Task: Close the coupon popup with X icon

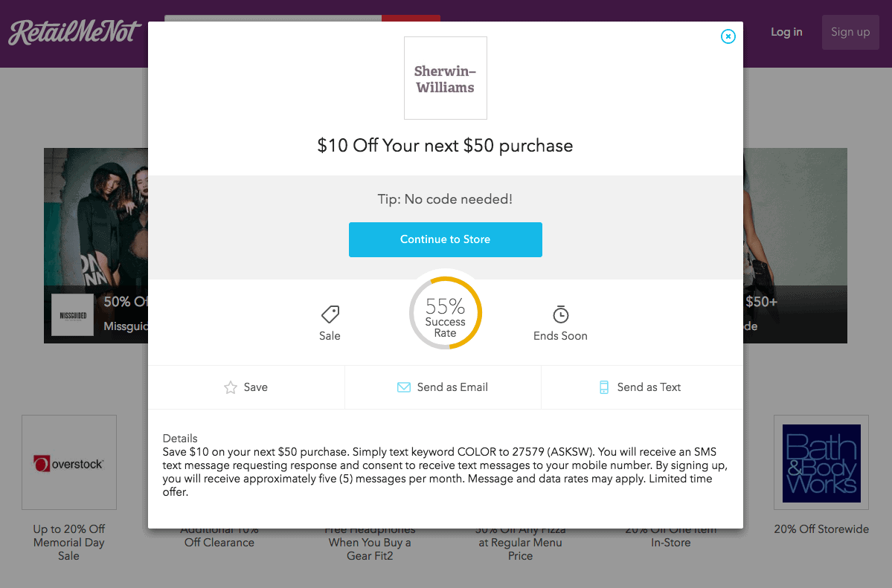Action: tap(728, 36)
